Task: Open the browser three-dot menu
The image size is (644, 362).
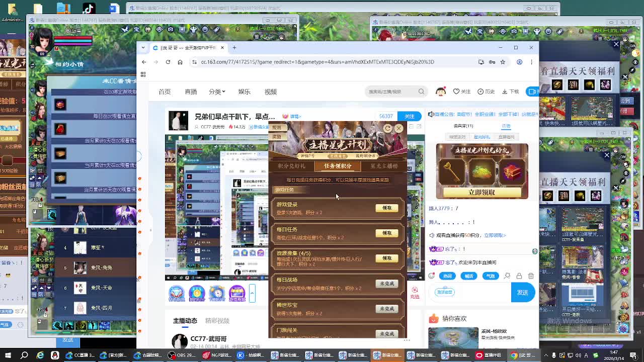Action: pos(531,62)
